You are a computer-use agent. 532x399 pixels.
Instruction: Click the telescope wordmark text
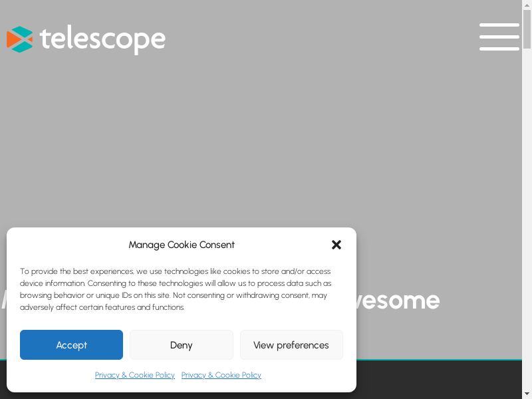(x=102, y=39)
